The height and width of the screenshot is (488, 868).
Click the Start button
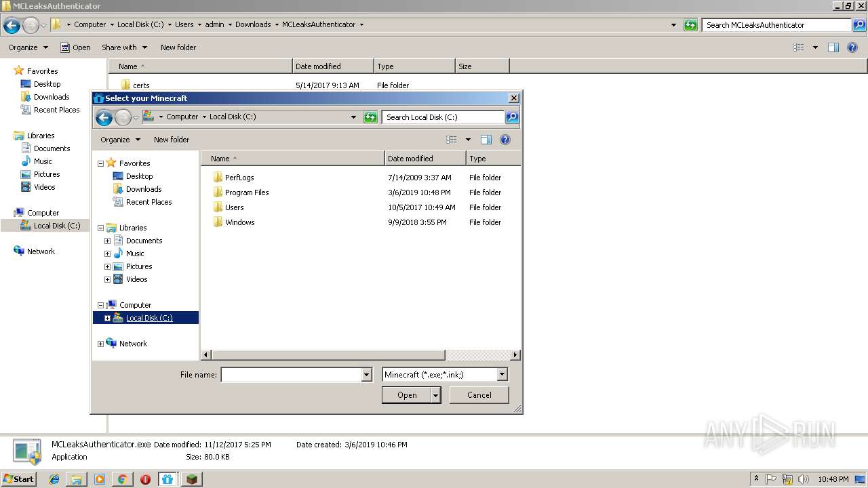[x=19, y=479]
